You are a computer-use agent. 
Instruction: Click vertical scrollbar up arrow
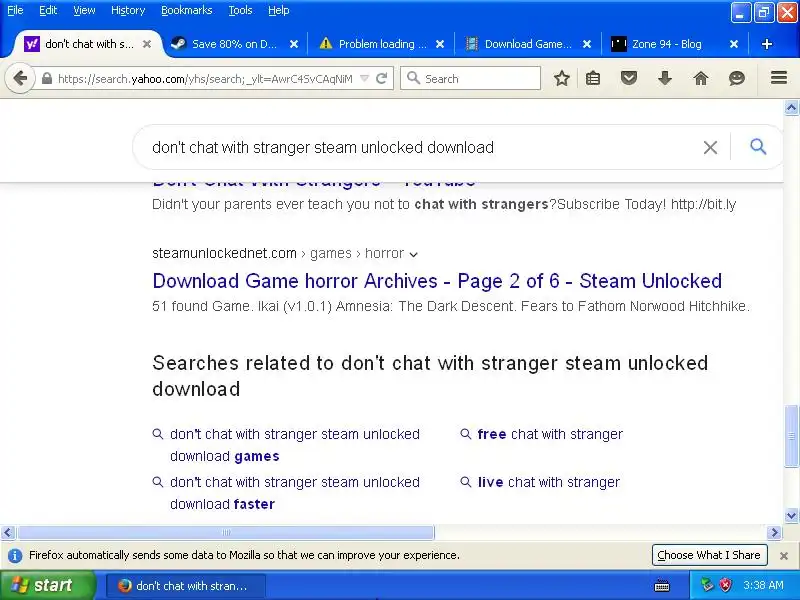[x=791, y=108]
